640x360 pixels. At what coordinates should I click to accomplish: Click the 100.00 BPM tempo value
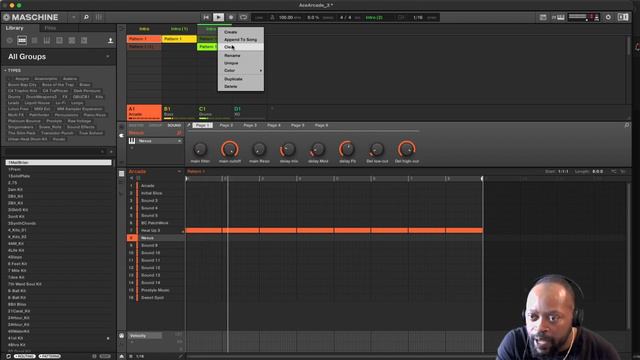(x=287, y=18)
